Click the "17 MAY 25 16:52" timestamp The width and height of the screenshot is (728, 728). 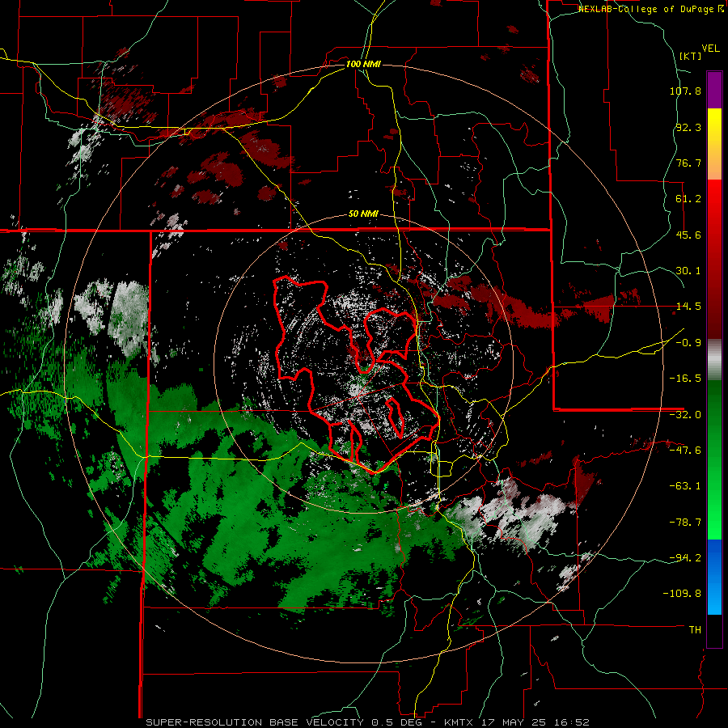click(x=534, y=722)
